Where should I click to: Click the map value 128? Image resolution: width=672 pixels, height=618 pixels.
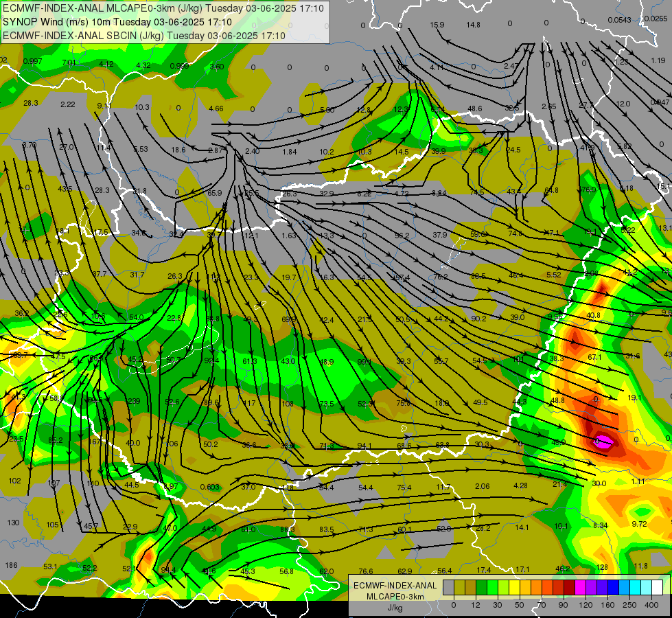click(x=602, y=567)
